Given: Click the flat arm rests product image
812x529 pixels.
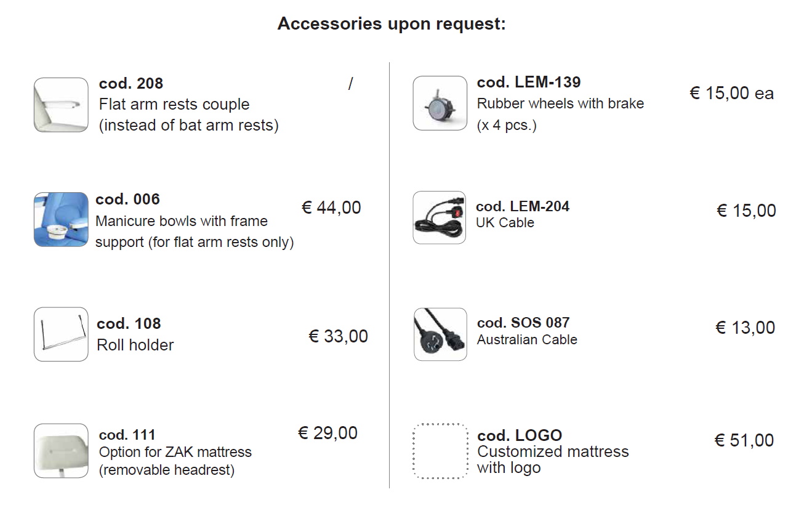Looking at the screenshot, I should point(61,105).
